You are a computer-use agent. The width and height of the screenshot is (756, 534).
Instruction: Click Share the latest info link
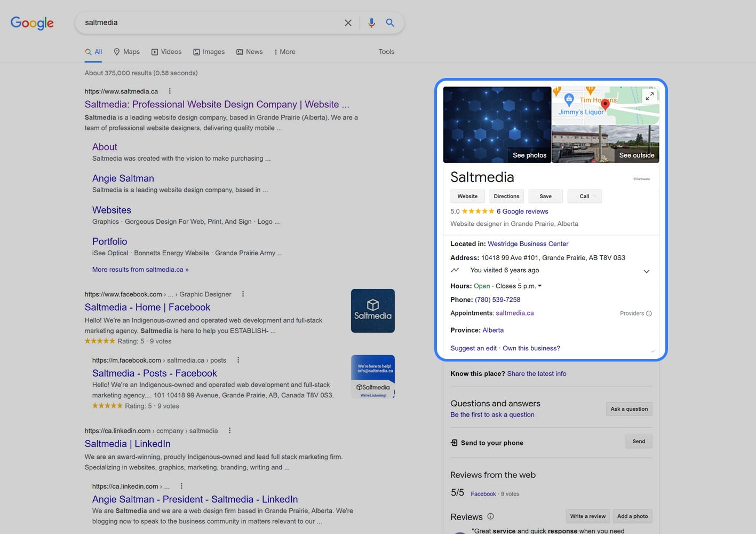click(x=537, y=374)
